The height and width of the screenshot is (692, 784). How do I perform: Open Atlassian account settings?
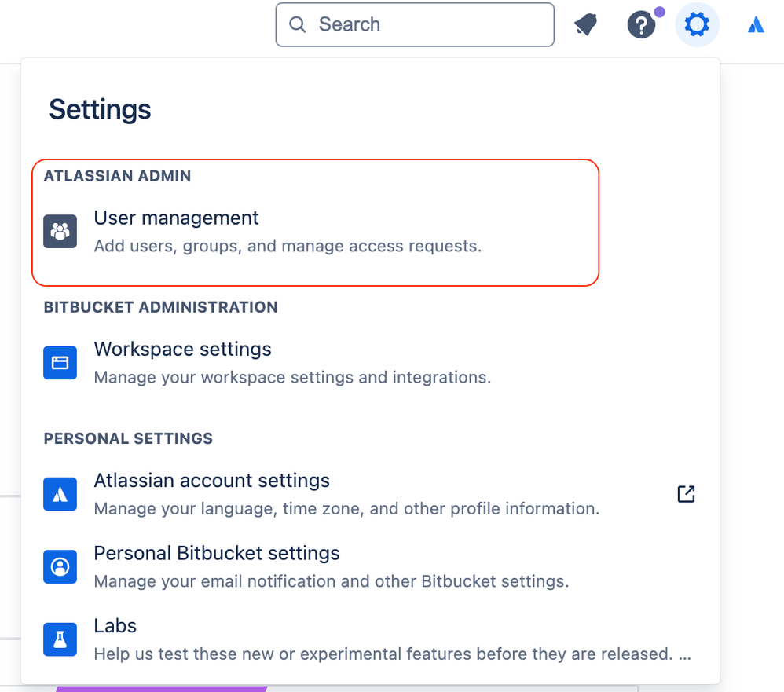point(211,481)
